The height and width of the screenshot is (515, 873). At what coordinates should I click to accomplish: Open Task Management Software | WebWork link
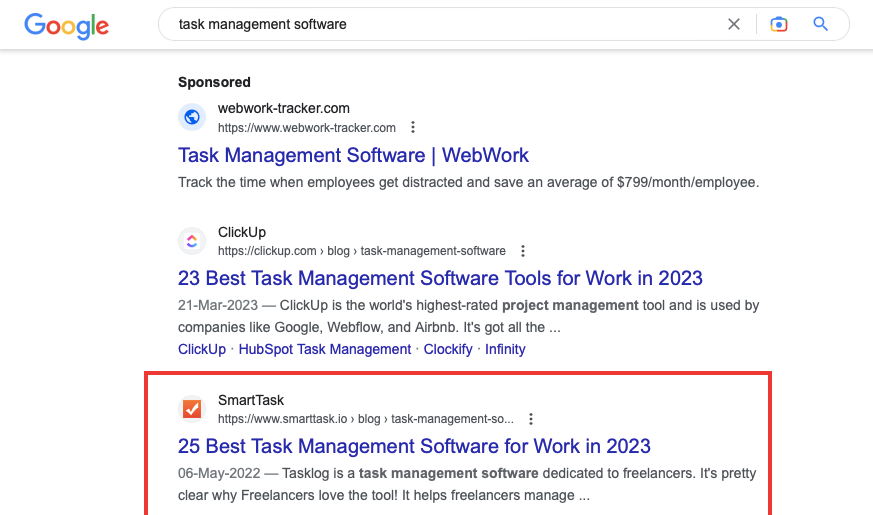[x=353, y=155]
